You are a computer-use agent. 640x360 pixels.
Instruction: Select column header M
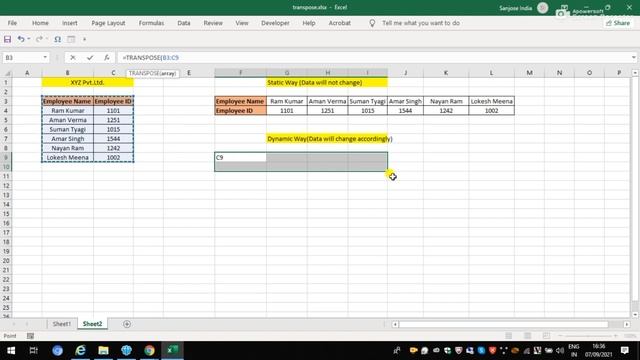click(529, 73)
